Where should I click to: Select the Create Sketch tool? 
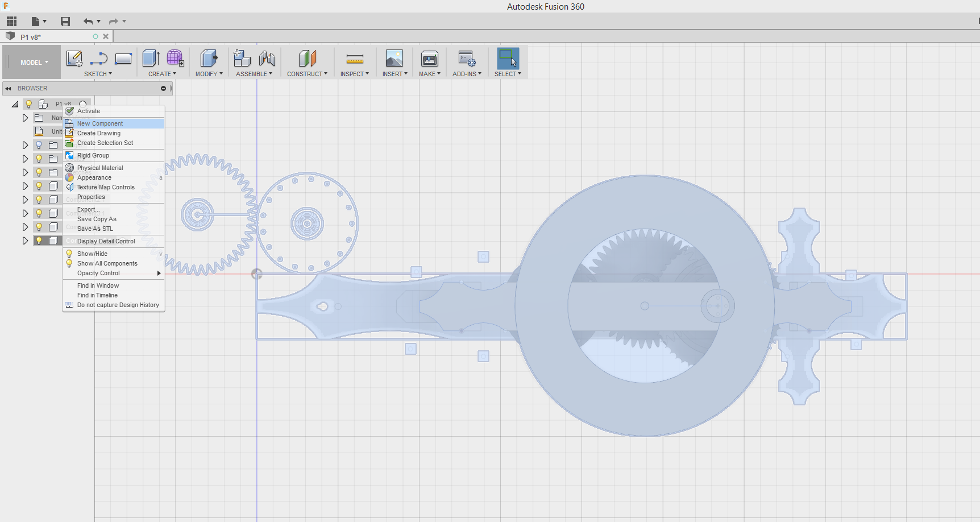click(x=74, y=59)
